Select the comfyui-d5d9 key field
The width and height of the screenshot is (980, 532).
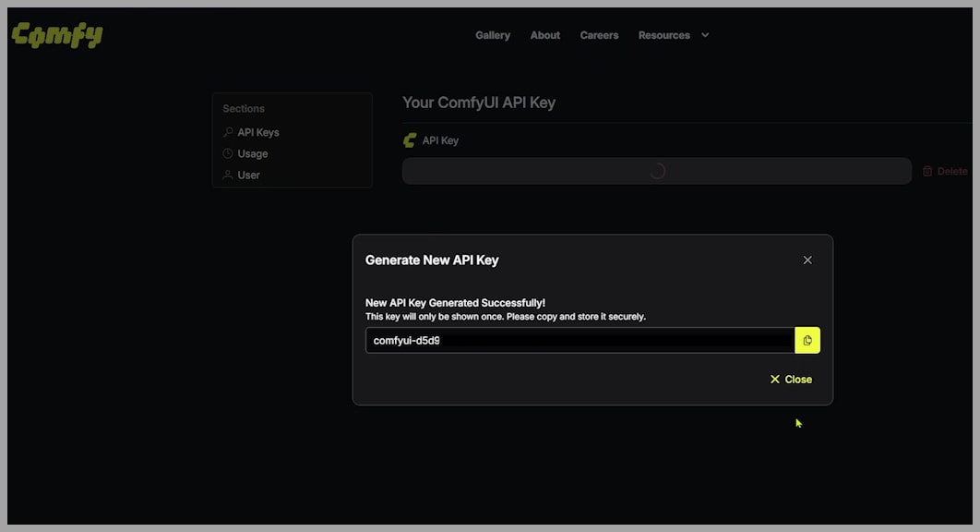click(x=580, y=341)
